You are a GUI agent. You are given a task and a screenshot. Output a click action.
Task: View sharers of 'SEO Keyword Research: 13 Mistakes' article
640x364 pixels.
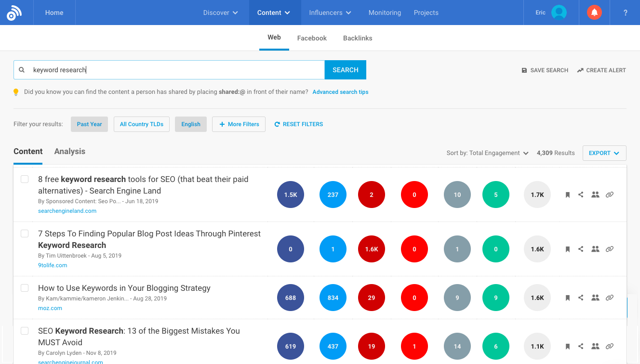click(595, 346)
